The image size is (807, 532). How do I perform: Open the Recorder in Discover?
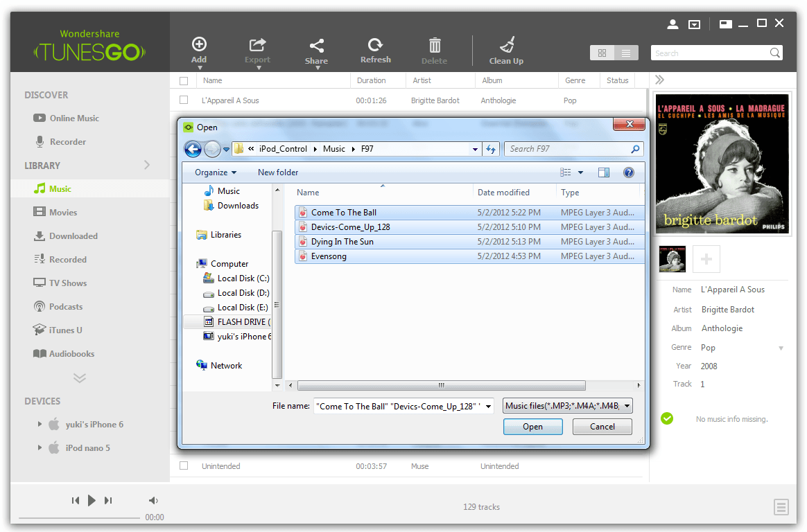[60, 142]
